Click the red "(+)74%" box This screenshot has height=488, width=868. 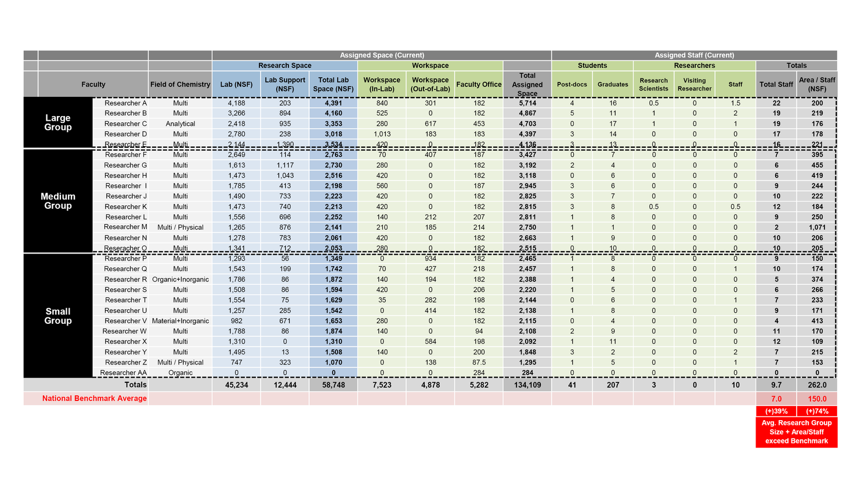click(817, 411)
